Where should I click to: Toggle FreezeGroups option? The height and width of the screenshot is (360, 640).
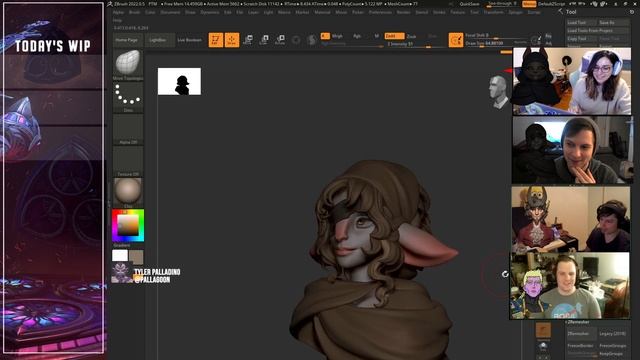click(613, 346)
